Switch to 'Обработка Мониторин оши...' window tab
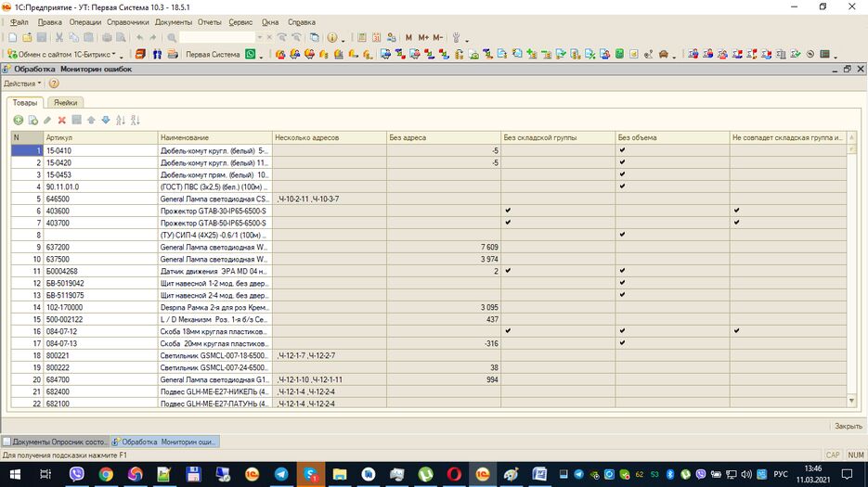Screen dimensions: 868x487 164,442
